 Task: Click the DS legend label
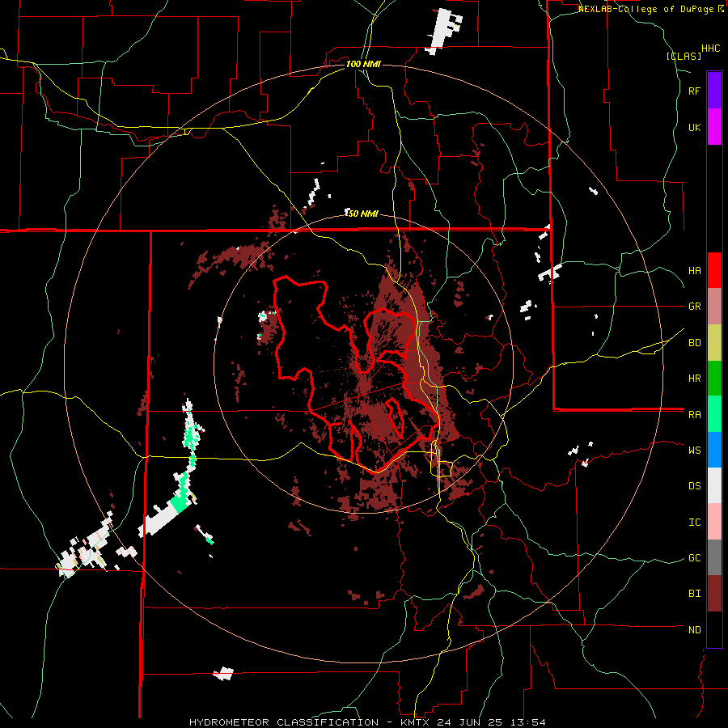point(694,486)
